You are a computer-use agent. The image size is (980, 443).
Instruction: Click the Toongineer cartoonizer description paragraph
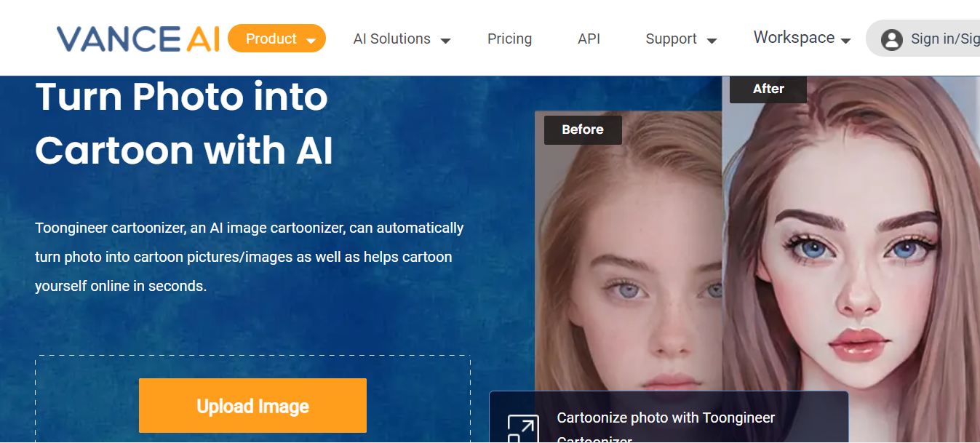(250, 257)
